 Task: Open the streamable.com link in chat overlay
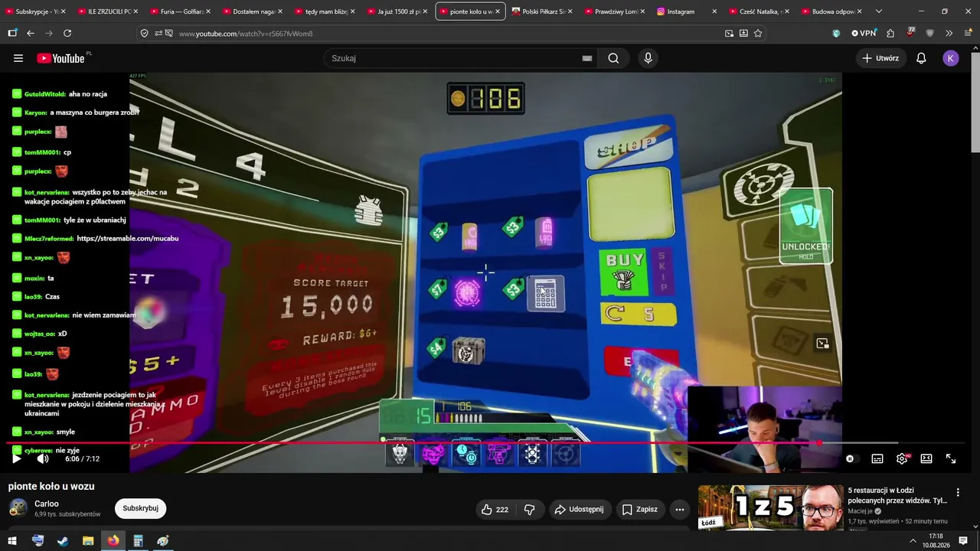point(128,239)
